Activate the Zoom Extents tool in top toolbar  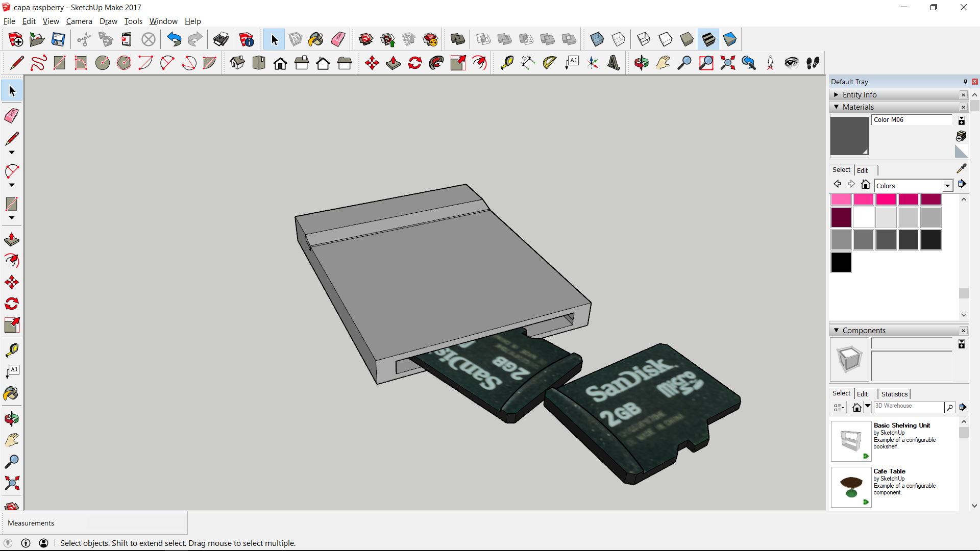click(x=727, y=63)
